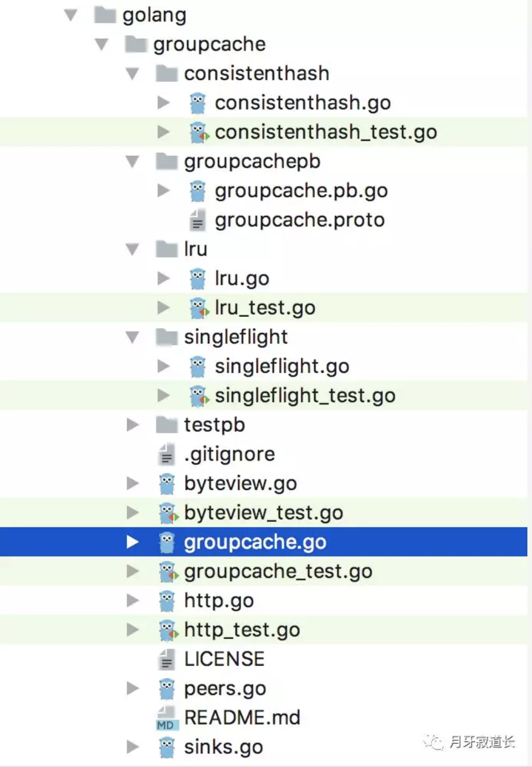This screenshot has height=767, width=532.
Task: Click the Go gopher icon for consistenthash.go
Action: point(197,103)
